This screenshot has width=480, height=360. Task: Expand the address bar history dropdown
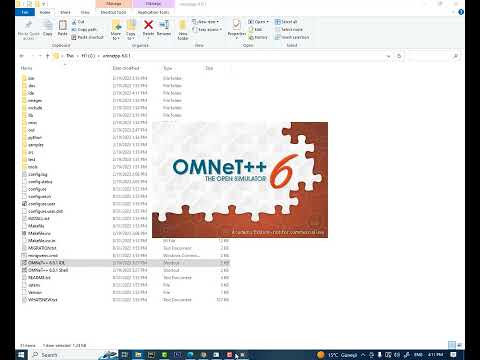[x=388, y=56]
